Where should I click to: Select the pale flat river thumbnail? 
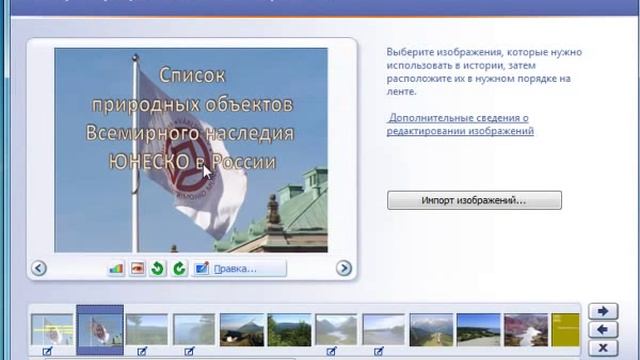384,329
